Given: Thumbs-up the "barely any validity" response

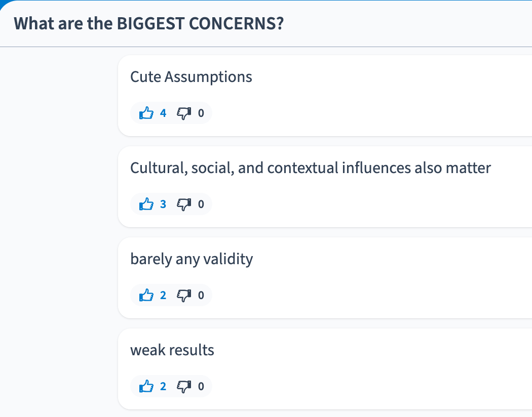Looking at the screenshot, I should 146,295.
